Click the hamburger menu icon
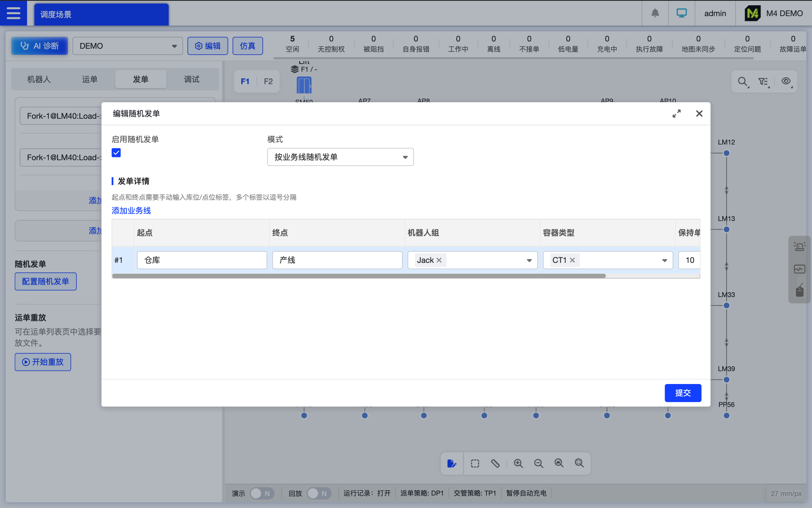812x508 pixels. (13, 13)
